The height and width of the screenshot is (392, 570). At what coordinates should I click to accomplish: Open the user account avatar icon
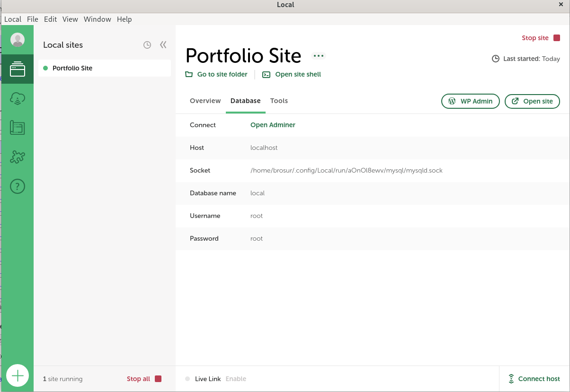[x=18, y=40]
